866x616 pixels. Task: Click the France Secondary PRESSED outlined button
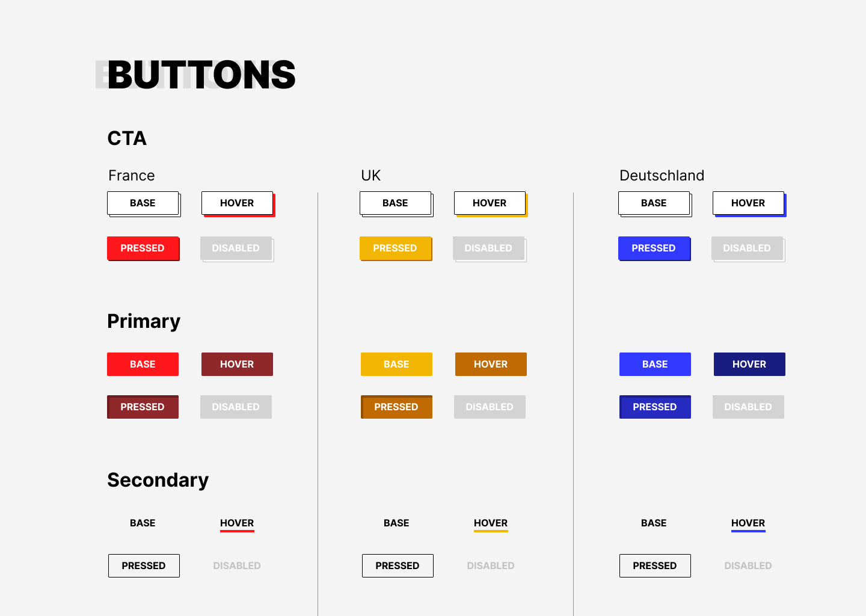[144, 565]
